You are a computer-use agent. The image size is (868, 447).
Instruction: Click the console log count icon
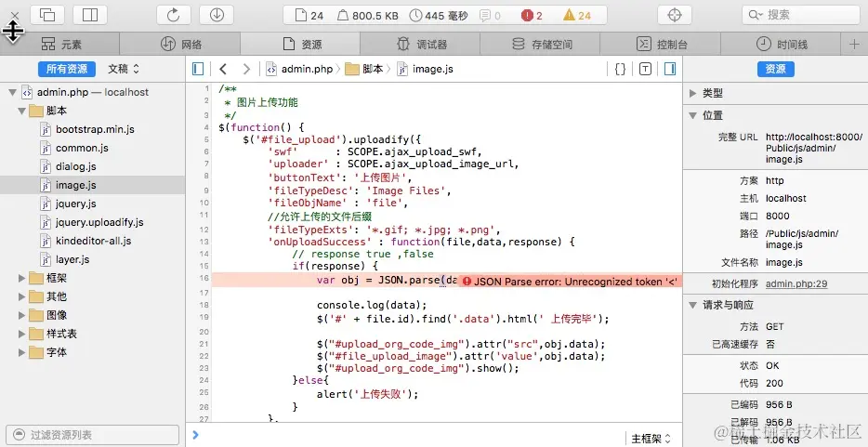pos(490,16)
